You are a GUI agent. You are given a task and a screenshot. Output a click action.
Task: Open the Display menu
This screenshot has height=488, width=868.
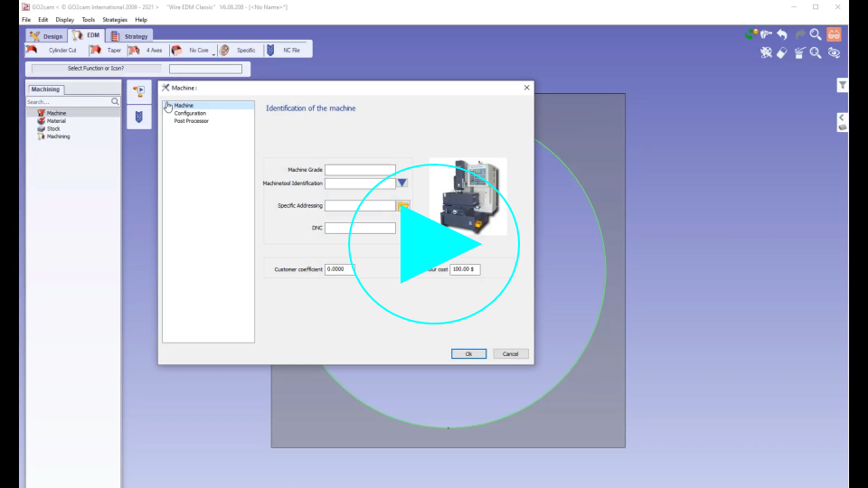coord(65,19)
